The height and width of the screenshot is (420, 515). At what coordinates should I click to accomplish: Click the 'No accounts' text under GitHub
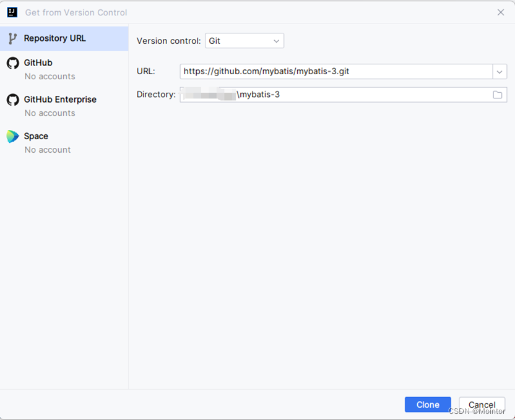click(50, 77)
